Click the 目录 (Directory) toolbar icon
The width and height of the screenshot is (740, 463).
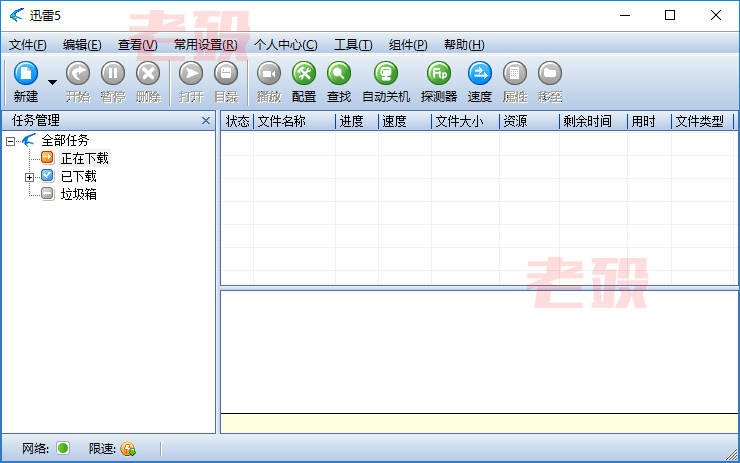point(226,74)
